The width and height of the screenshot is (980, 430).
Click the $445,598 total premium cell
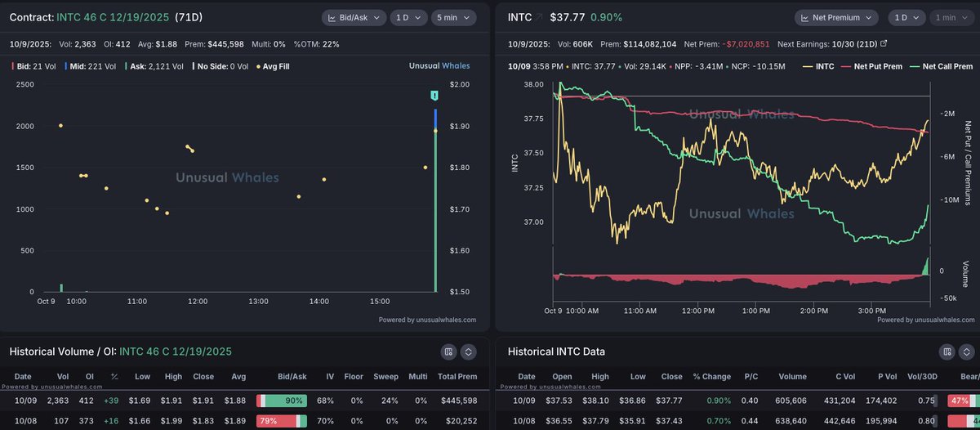458,401
